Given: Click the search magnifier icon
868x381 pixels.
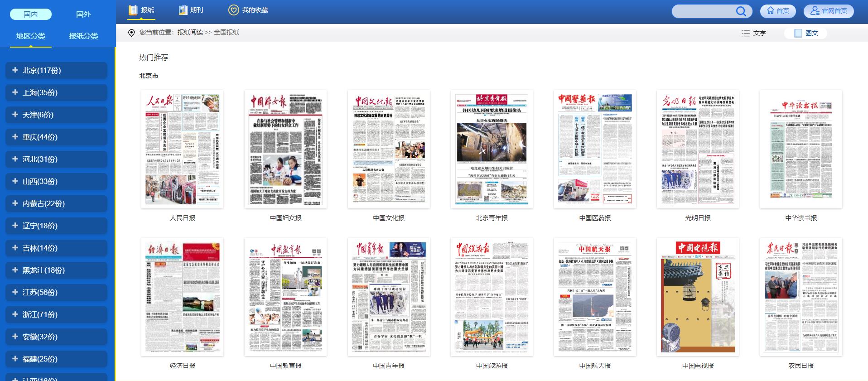Looking at the screenshot, I should point(741,11).
